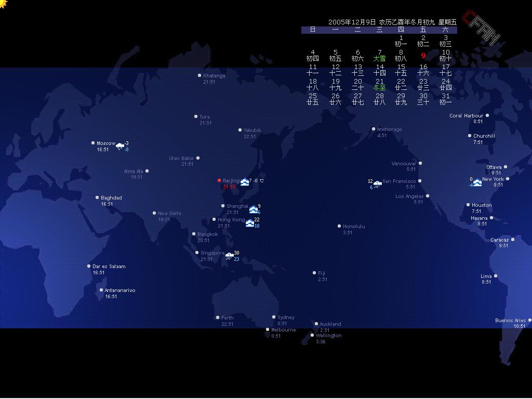Select today's date 9 in the calendar
The height and width of the screenshot is (399, 532).
(x=423, y=56)
